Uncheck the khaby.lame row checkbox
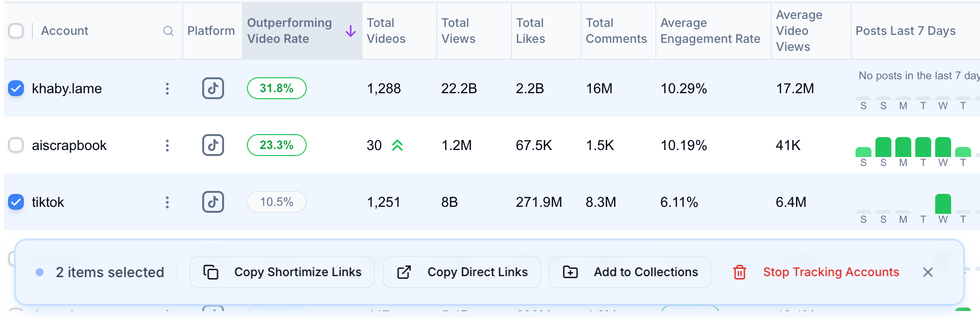The image size is (980, 318). click(16, 88)
